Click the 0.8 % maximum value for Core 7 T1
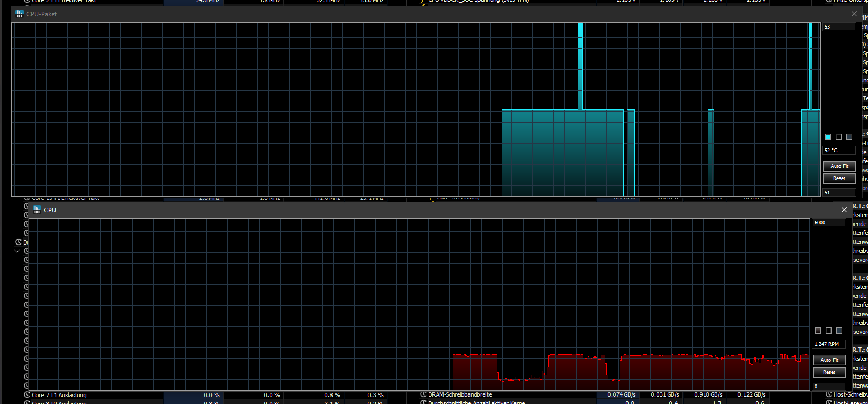This screenshot has width=868, height=404. (332, 395)
